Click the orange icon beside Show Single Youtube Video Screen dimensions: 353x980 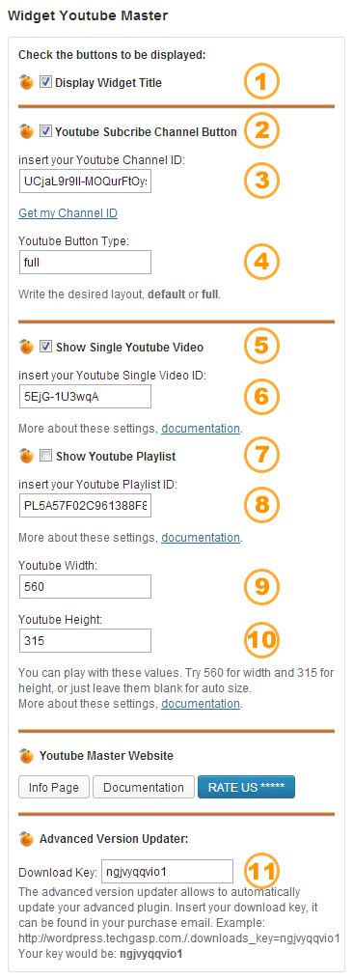point(26,347)
